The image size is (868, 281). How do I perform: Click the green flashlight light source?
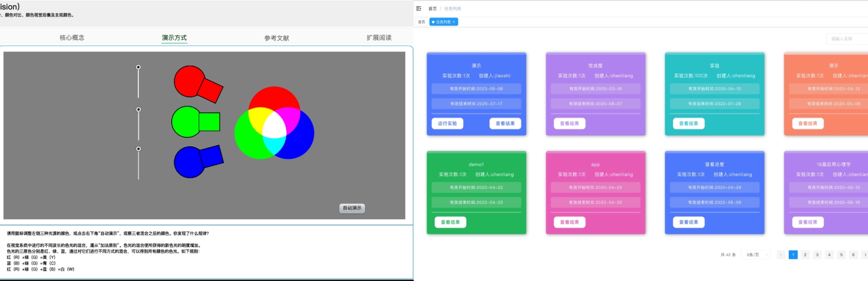point(195,122)
